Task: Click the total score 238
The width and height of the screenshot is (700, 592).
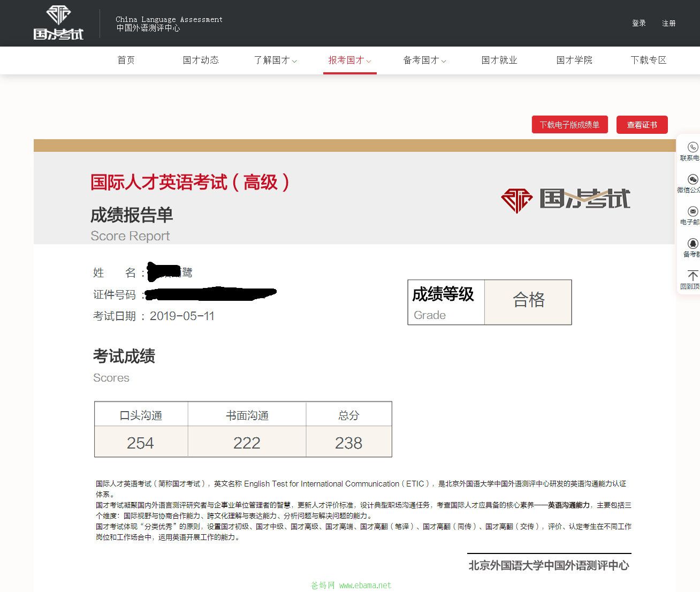Action: pos(348,443)
